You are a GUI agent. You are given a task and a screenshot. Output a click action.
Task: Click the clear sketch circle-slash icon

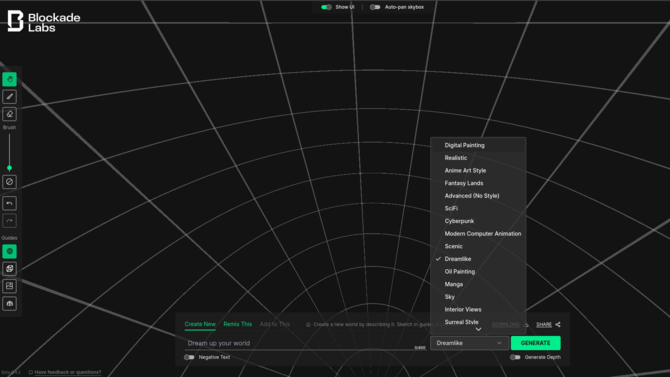9,182
